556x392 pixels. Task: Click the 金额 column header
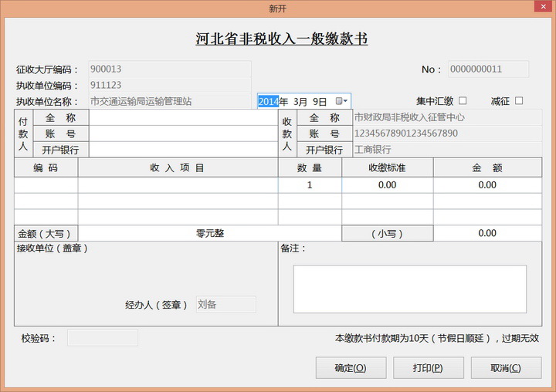pos(487,167)
